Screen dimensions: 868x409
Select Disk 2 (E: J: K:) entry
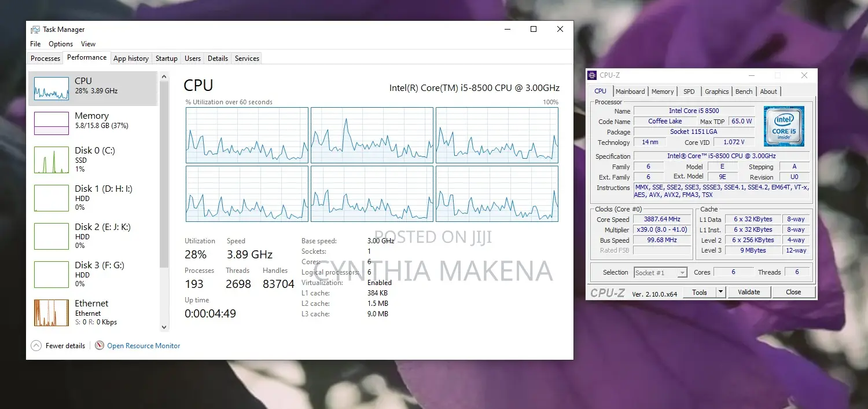click(x=93, y=236)
